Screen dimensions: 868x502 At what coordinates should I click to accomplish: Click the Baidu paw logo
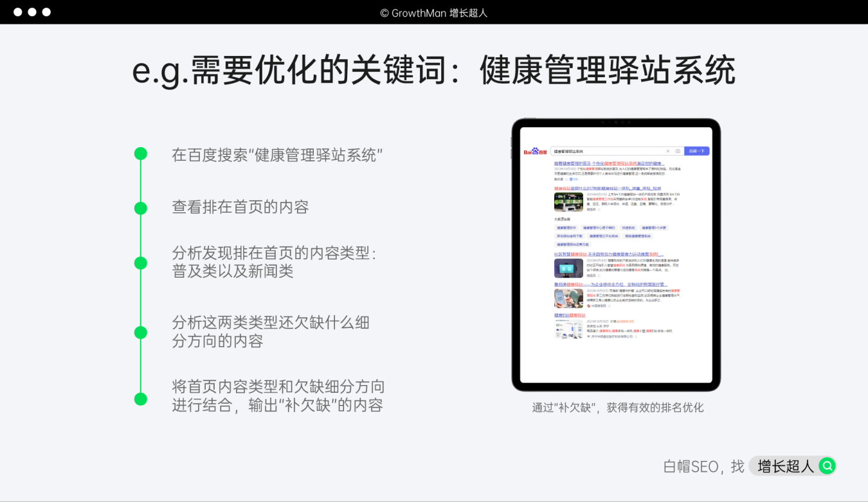point(534,152)
